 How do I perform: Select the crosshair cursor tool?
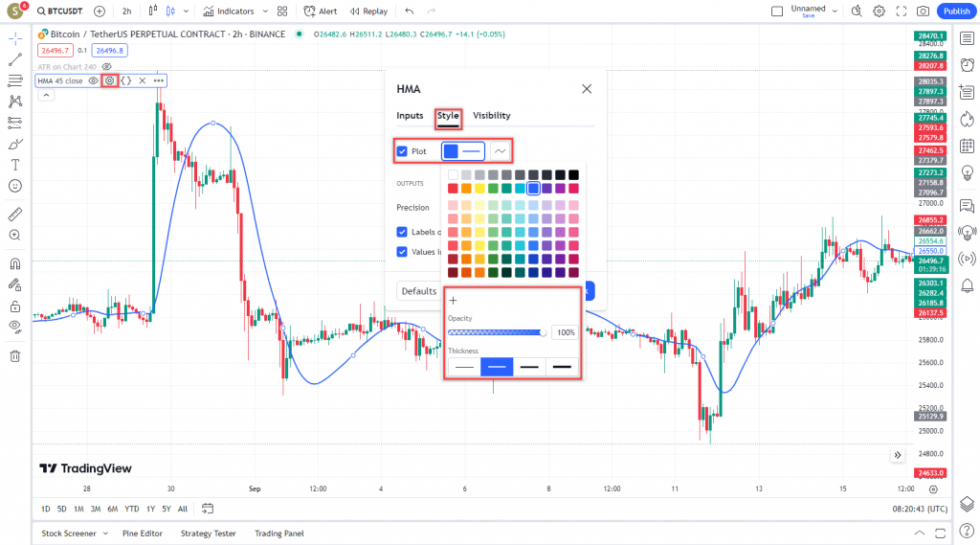[x=15, y=39]
